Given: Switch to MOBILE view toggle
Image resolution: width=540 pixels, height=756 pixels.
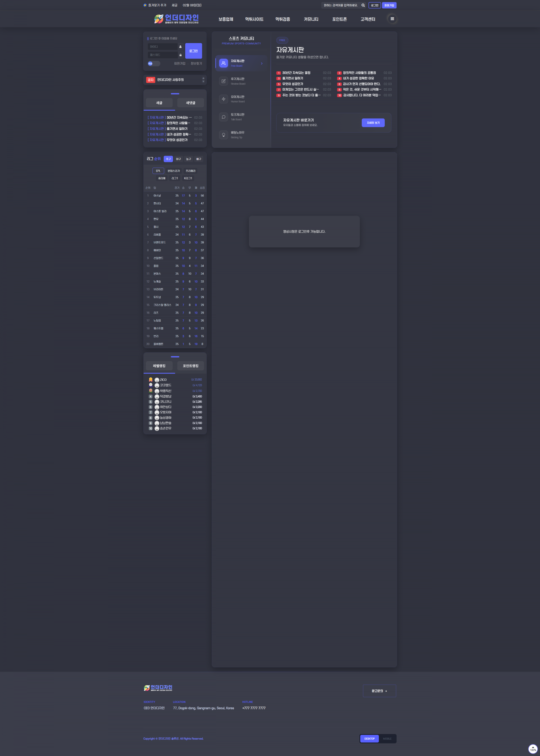Looking at the screenshot, I should pyautogui.click(x=387, y=738).
